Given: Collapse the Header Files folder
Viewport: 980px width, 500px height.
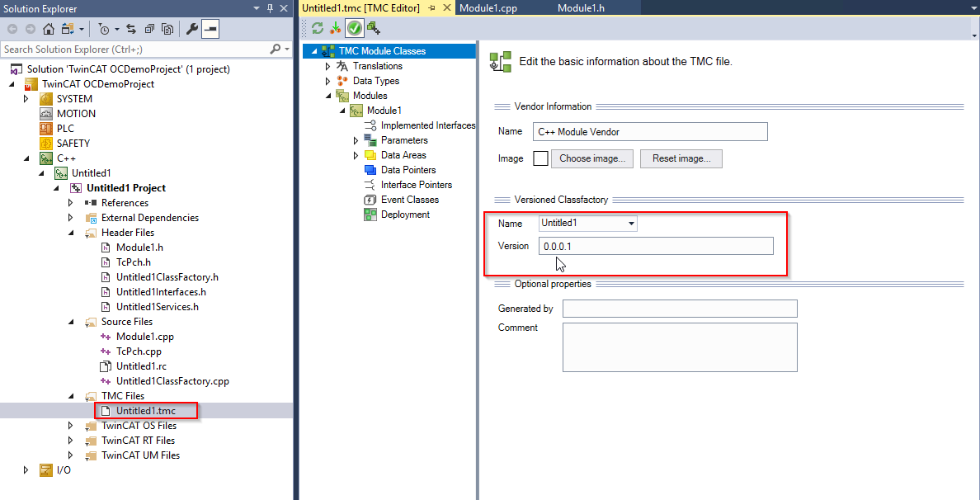Looking at the screenshot, I should coord(71,233).
